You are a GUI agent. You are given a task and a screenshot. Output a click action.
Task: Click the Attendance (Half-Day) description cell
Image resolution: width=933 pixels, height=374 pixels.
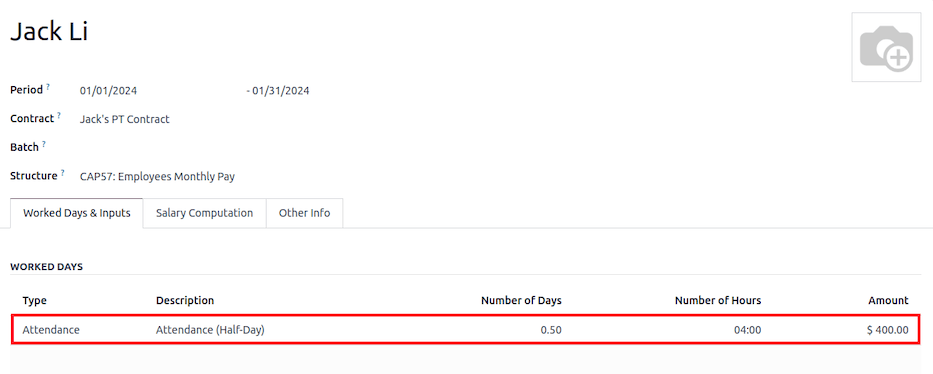[x=210, y=329]
